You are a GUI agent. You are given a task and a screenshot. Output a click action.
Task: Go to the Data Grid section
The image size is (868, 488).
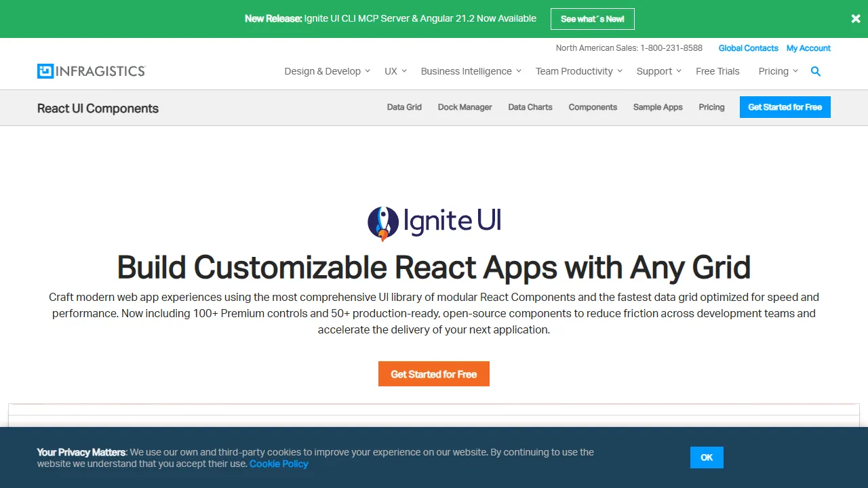click(404, 107)
